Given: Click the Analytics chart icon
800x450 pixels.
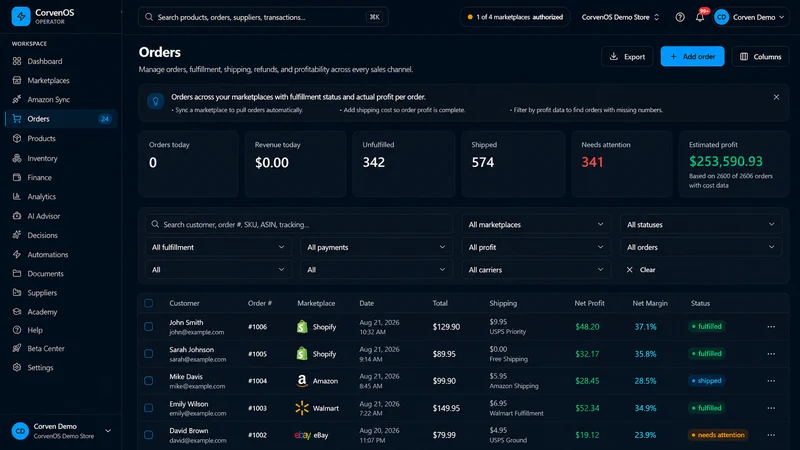Looking at the screenshot, I should [x=17, y=196].
